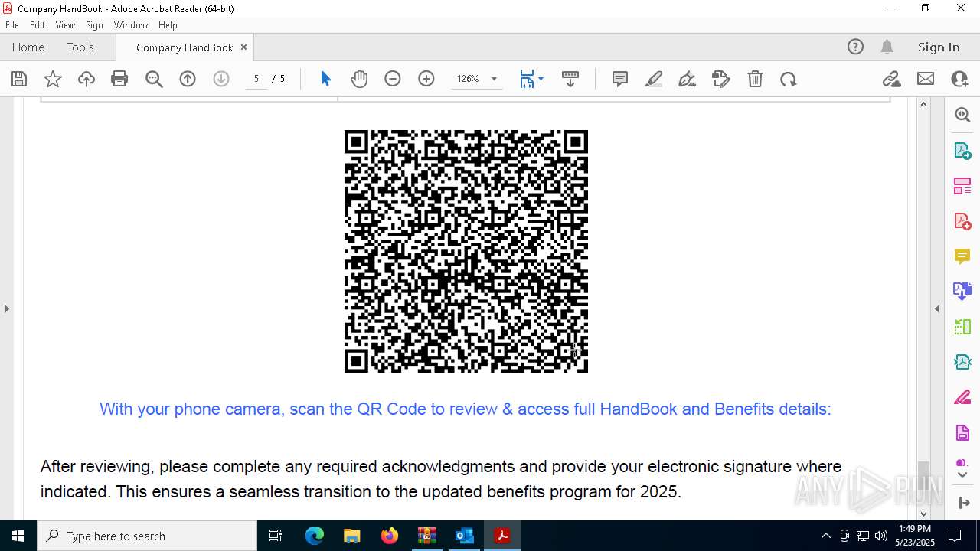Screen dimensions: 980x551
Task: Open the Window menu
Action: [x=131, y=25]
